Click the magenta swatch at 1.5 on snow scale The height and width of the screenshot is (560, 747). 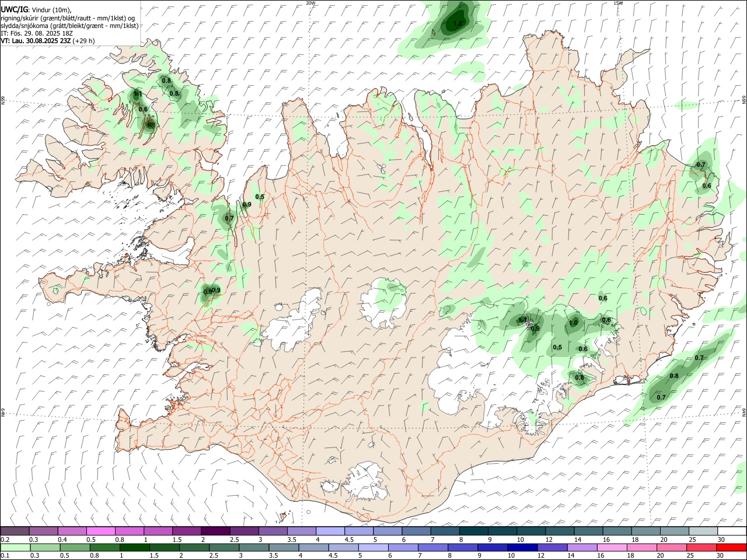(186, 531)
